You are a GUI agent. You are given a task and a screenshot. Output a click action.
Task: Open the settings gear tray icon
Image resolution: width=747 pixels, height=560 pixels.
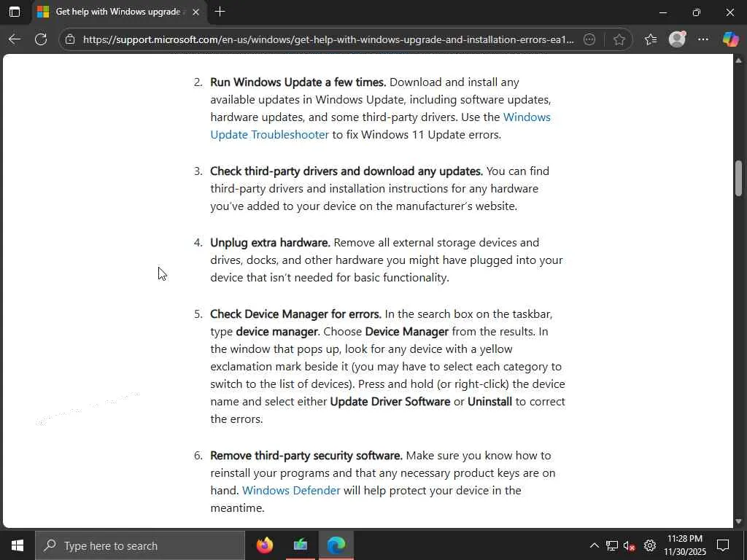[650, 545]
